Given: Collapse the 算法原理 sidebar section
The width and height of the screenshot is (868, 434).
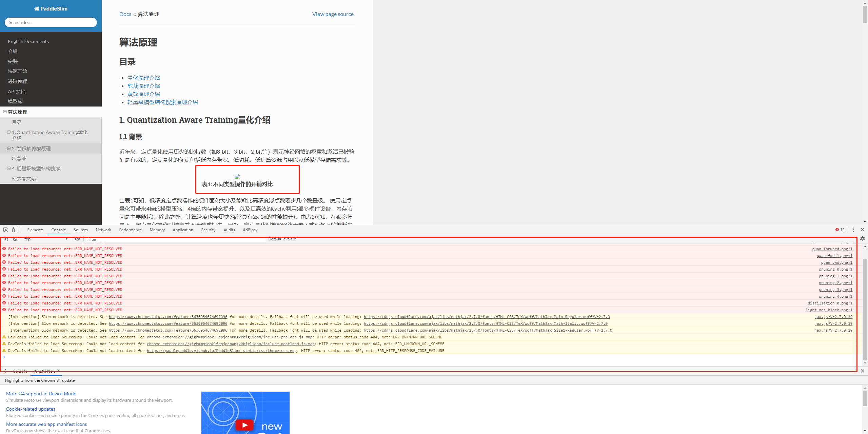Looking at the screenshot, I should (x=5, y=112).
